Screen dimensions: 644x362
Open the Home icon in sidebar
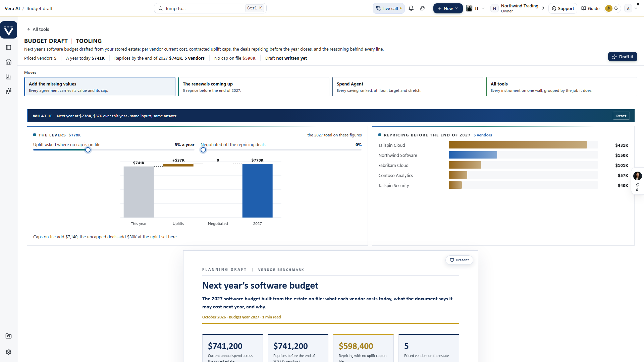[9, 62]
